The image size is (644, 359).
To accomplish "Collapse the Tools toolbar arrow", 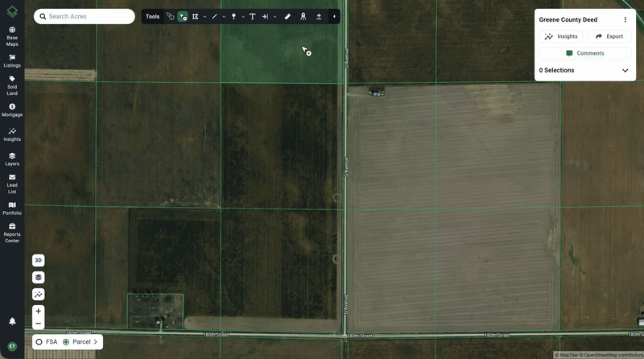I will (334, 16).
